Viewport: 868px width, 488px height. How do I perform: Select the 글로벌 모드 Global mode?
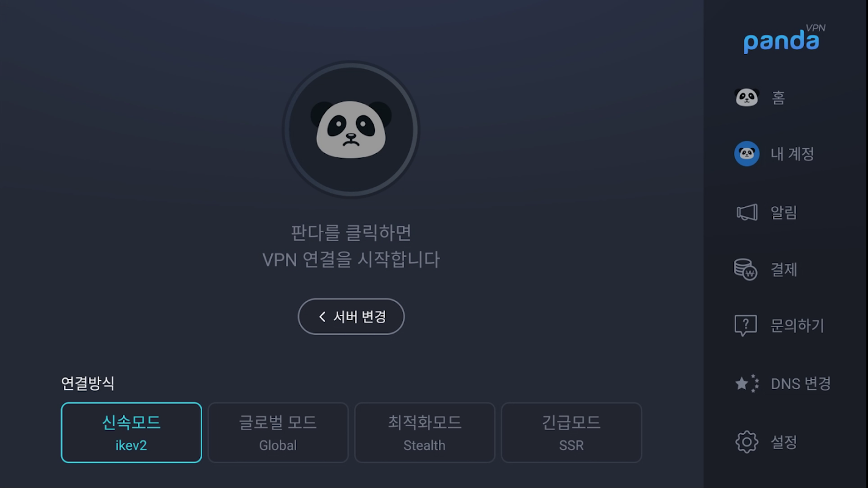point(278,432)
